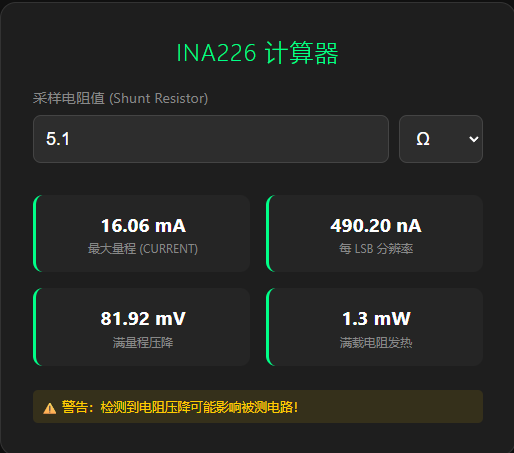Select the 81.92 mV value text
The image size is (514, 453).
pos(143,319)
